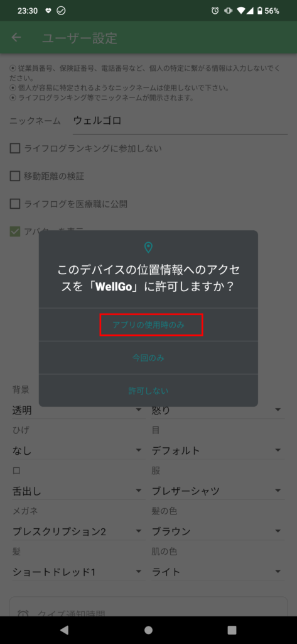Open the ショートドレッド1 hair dropdown
The height and width of the screenshot is (644, 297).
77,571
